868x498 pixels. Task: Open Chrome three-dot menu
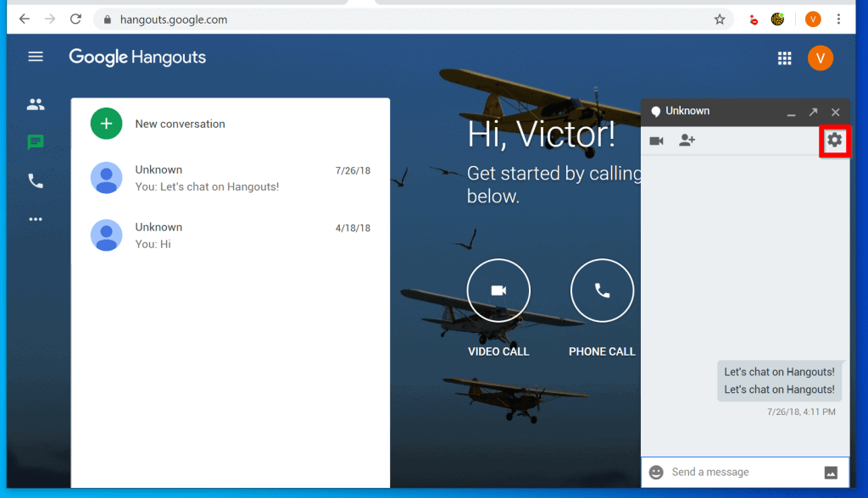click(x=838, y=19)
